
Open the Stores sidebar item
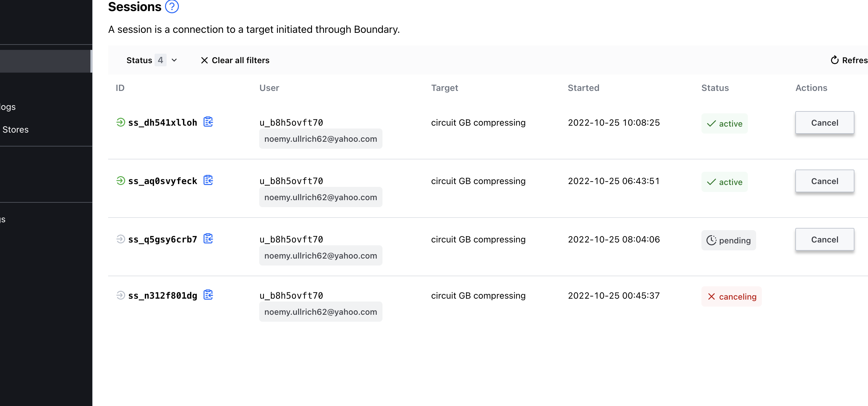click(15, 130)
